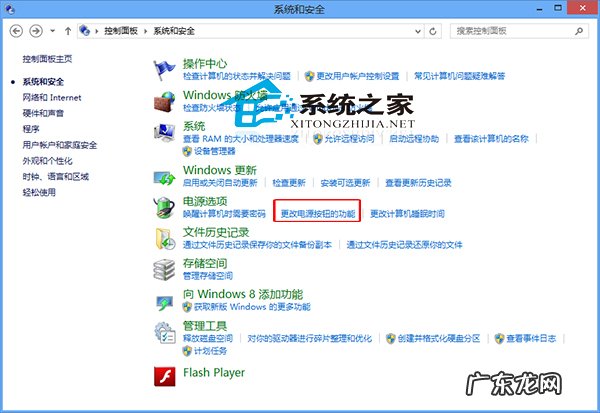Screen dimensions: 600x413
Task: Open 用户帐户和家庭安全 in the sidebar
Action: pyautogui.click(x=60, y=145)
